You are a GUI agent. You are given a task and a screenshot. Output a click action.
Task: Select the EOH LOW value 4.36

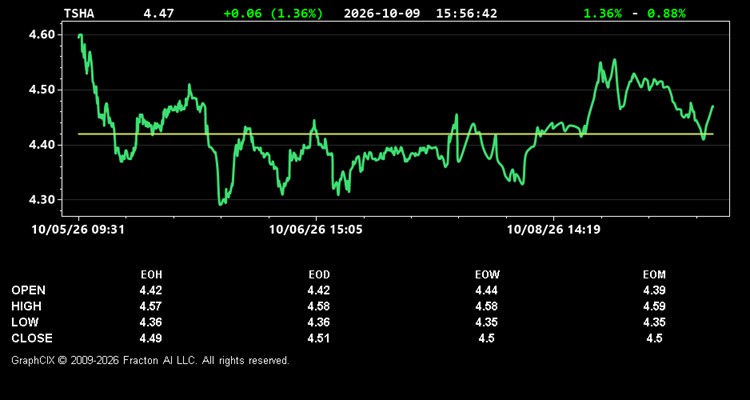[x=151, y=322]
